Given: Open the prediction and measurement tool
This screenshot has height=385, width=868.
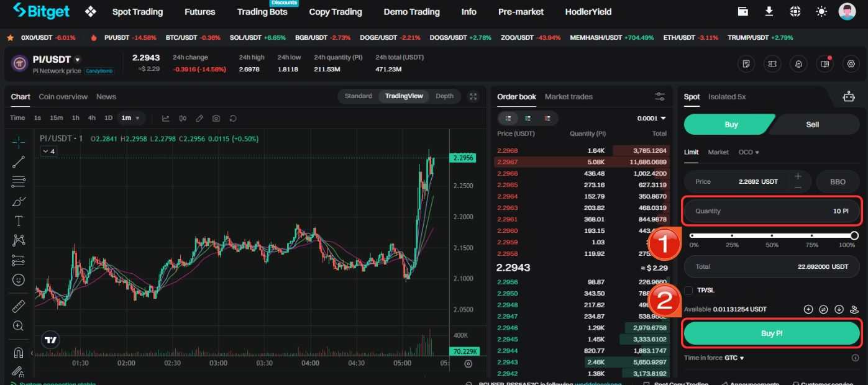Looking at the screenshot, I should 19,260.
